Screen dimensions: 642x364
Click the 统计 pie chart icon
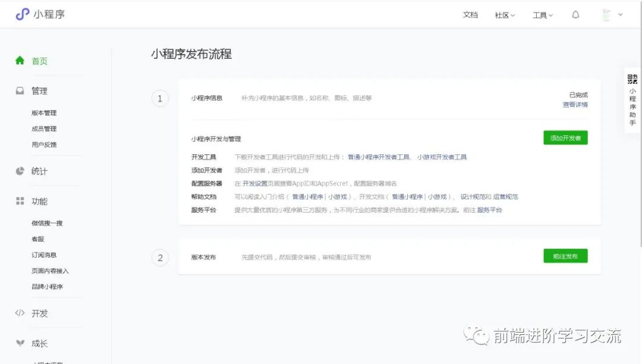tap(20, 171)
